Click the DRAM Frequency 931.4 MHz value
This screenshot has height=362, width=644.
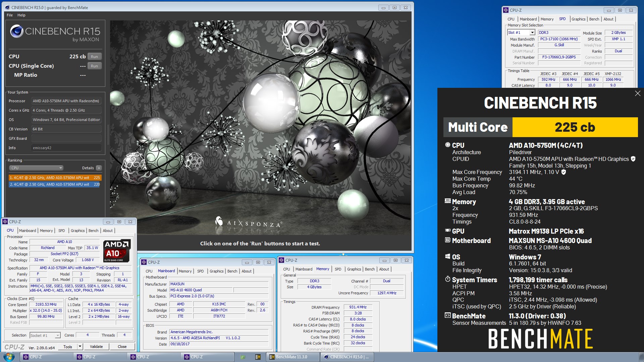(358, 307)
